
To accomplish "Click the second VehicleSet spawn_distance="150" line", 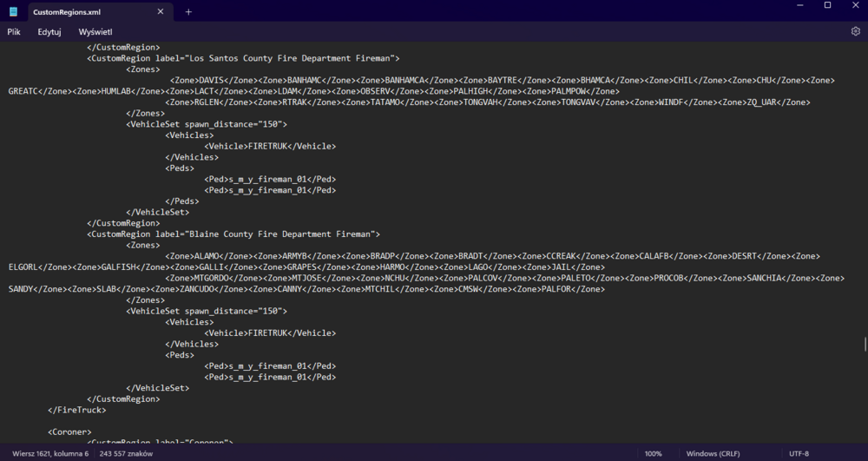I will pos(207,311).
